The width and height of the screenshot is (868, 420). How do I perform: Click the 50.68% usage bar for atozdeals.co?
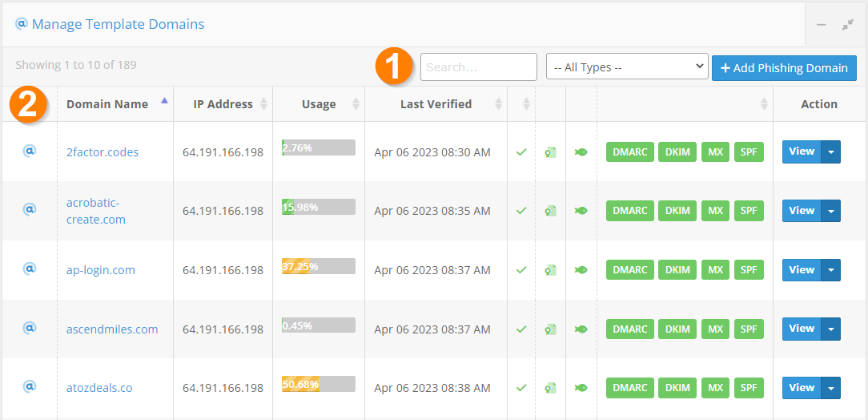coord(318,385)
